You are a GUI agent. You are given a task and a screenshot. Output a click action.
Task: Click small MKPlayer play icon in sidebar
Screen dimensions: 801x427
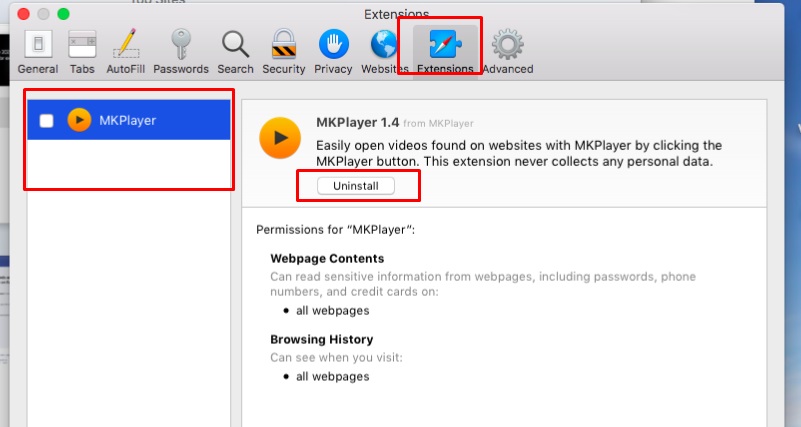coord(78,121)
